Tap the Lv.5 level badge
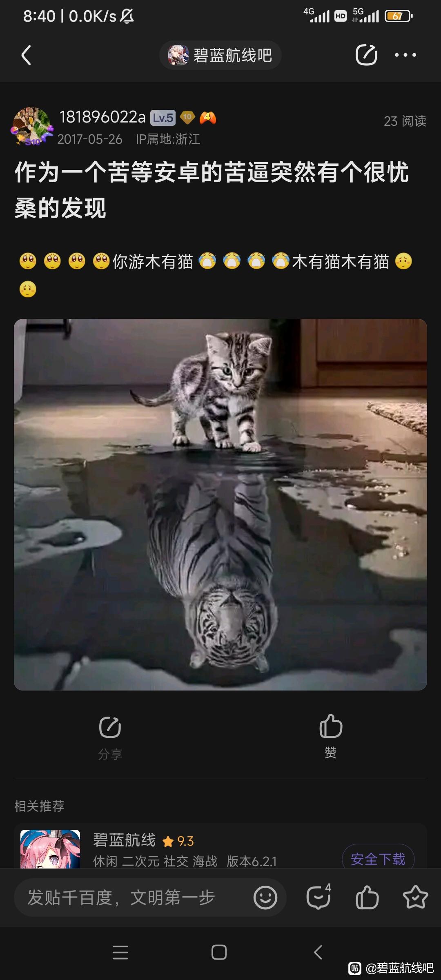 tap(163, 118)
